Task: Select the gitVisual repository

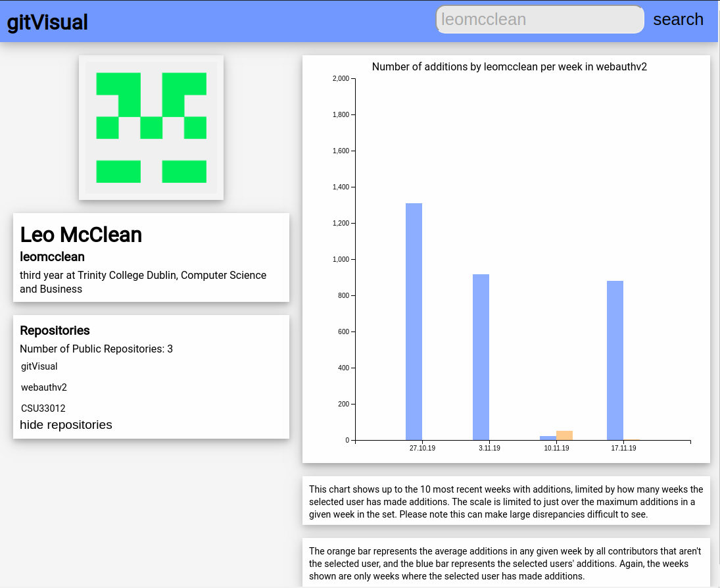Action: pyautogui.click(x=39, y=366)
